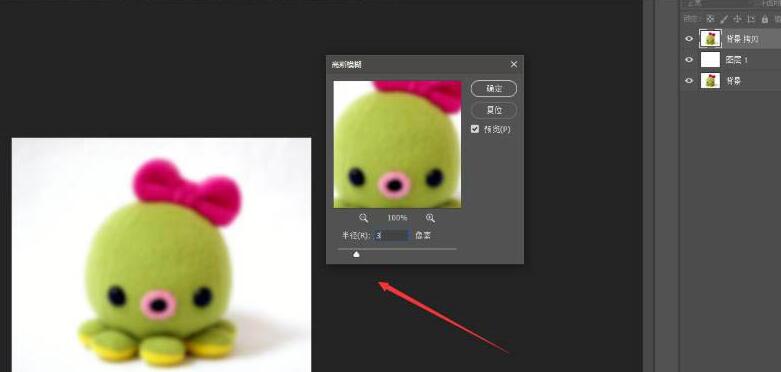Lock transparent pixels in Layers panel

[x=710, y=19]
